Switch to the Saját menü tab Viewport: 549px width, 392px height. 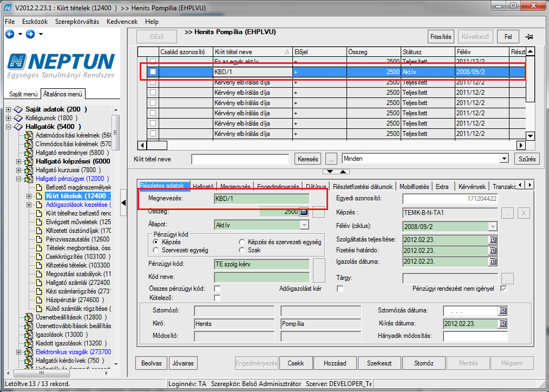click(x=23, y=94)
